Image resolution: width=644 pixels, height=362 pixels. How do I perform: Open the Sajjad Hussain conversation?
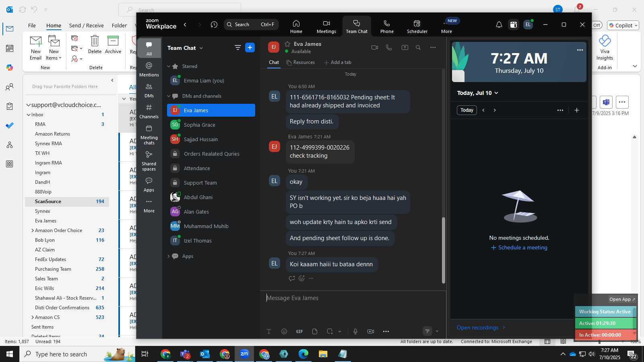(x=211, y=139)
